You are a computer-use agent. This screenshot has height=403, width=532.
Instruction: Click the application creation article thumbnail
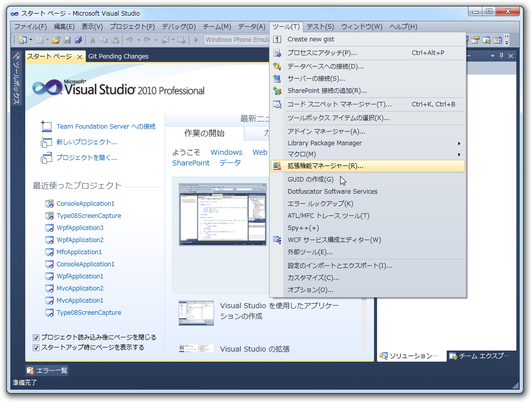click(196, 313)
